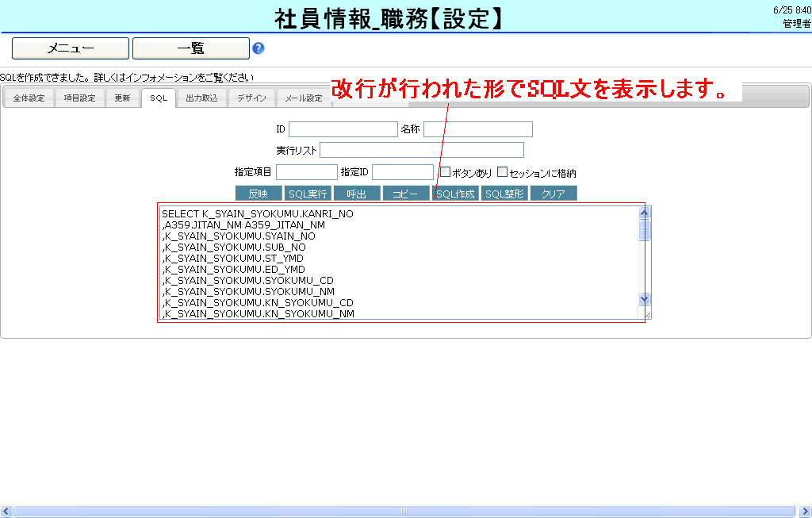Viewport: 812px width, 518px height.
Task: Click right arrow of horizontal page scrollbar
Action: (805, 511)
